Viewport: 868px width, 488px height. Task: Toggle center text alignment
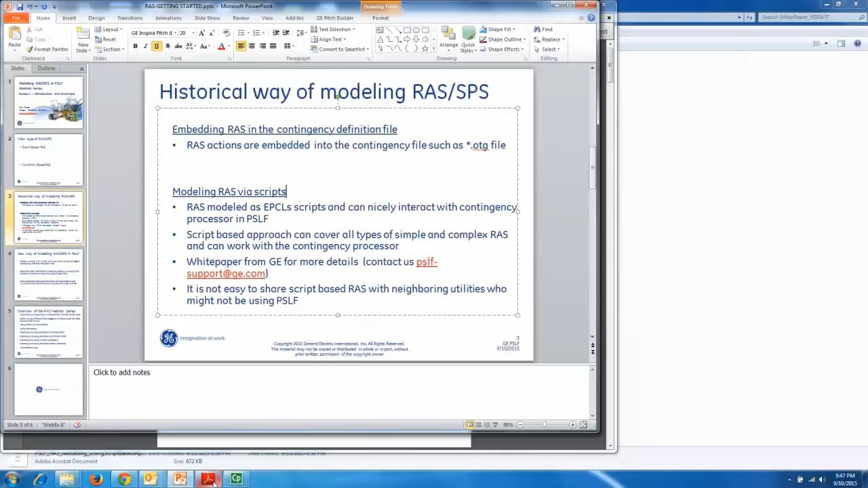tap(252, 46)
